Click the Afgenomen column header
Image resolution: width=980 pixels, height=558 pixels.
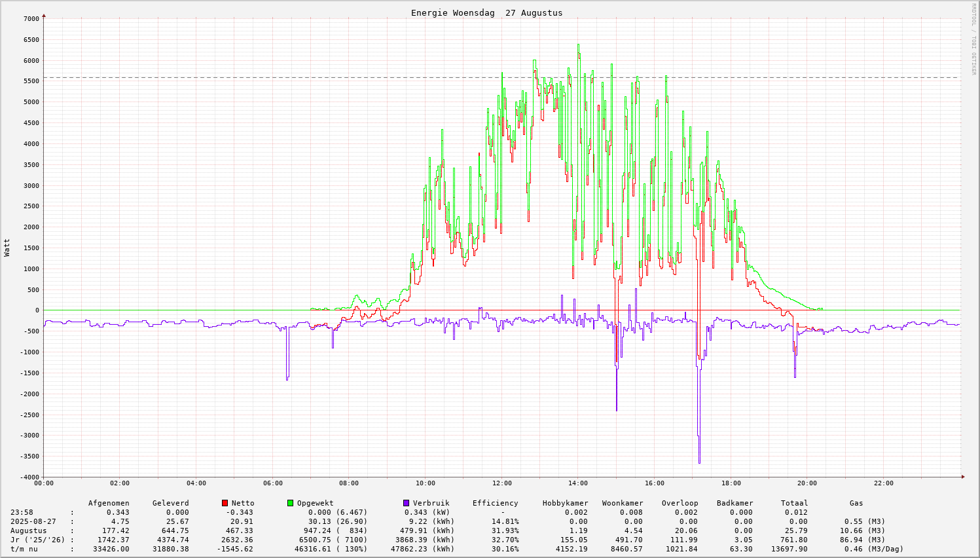point(109,503)
